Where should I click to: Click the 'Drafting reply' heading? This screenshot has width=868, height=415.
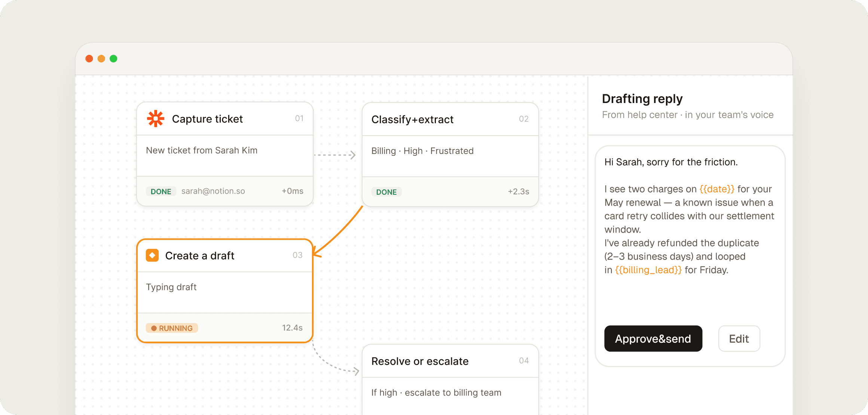tap(642, 99)
